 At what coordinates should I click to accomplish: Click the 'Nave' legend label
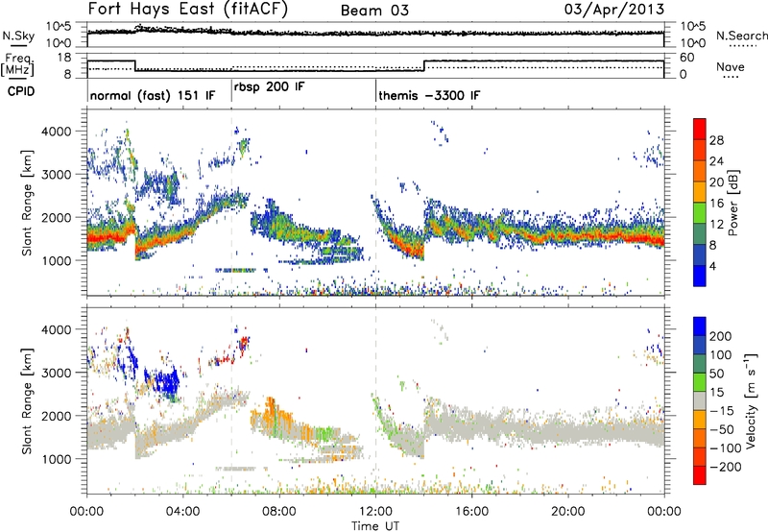click(731, 66)
